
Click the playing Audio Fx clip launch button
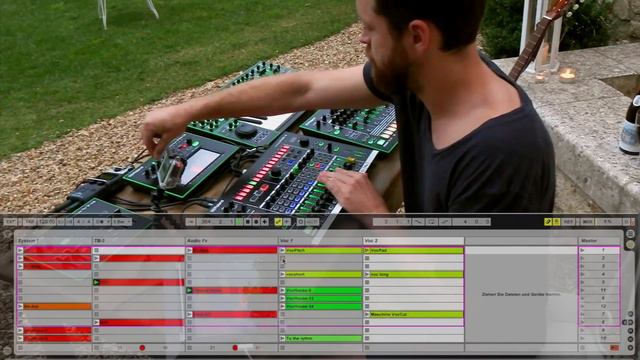coord(189,290)
